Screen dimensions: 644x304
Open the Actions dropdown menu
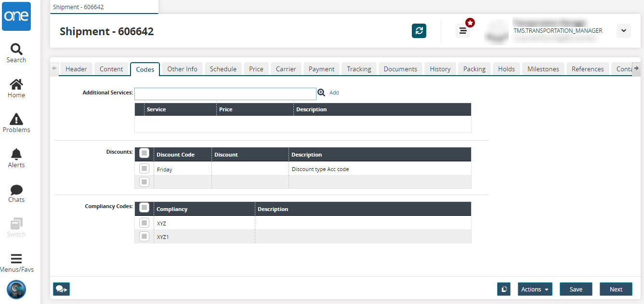(535, 289)
